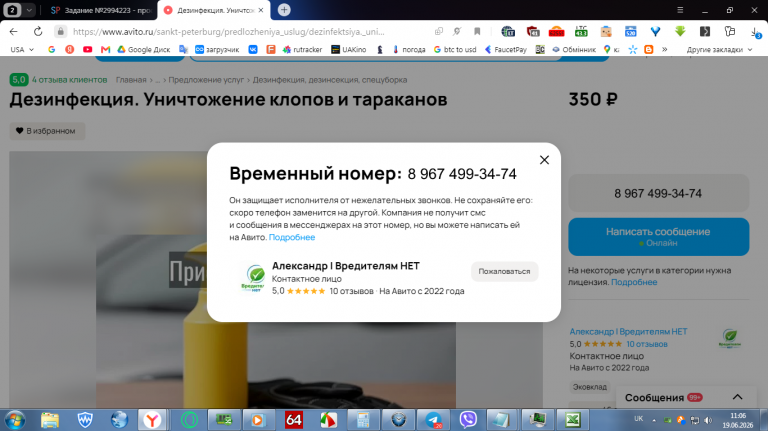Open 4 отзыва клиентов link

coord(69,80)
